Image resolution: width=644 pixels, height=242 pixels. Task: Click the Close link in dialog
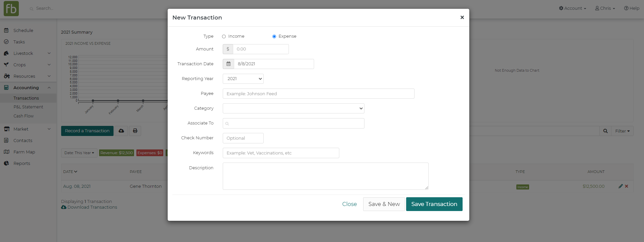[x=349, y=204]
